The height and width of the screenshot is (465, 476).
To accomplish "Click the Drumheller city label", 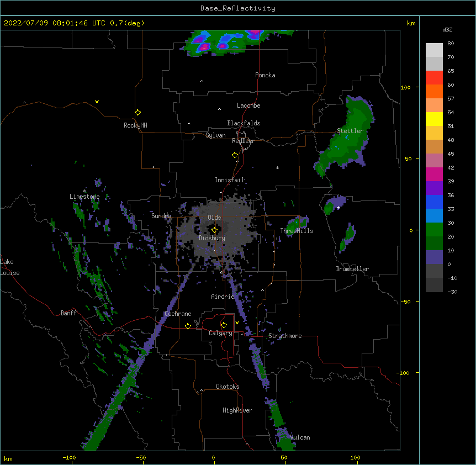I will pyautogui.click(x=352, y=269).
